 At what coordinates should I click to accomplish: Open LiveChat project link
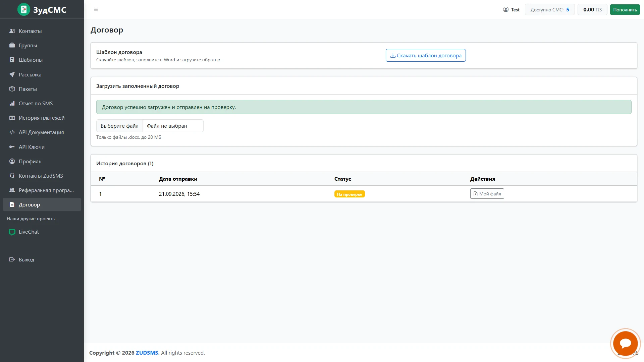tap(42, 232)
